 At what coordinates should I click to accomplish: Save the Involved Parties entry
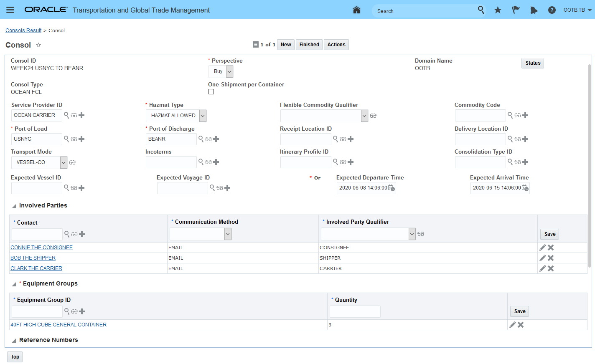click(x=550, y=234)
